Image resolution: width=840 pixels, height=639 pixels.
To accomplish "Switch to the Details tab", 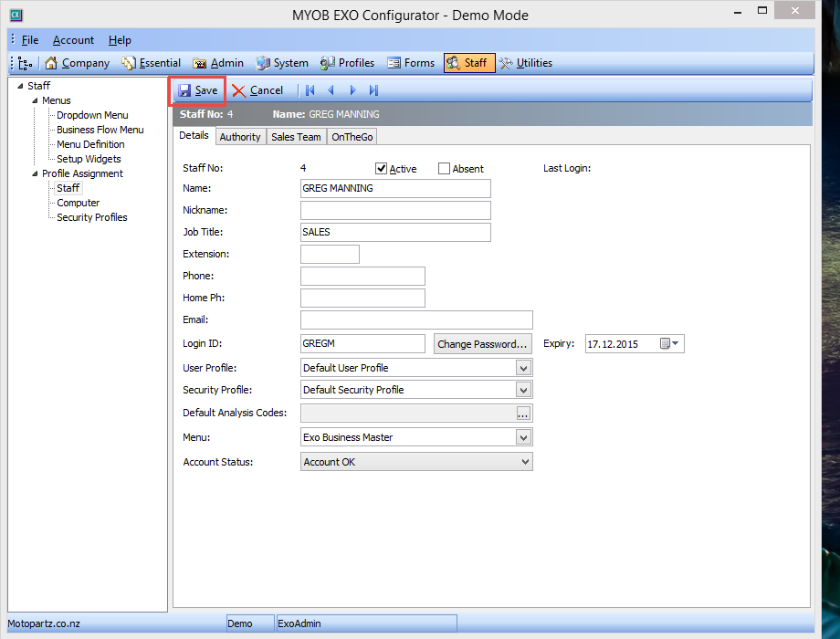I will pyautogui.click(x=194, y=135).
